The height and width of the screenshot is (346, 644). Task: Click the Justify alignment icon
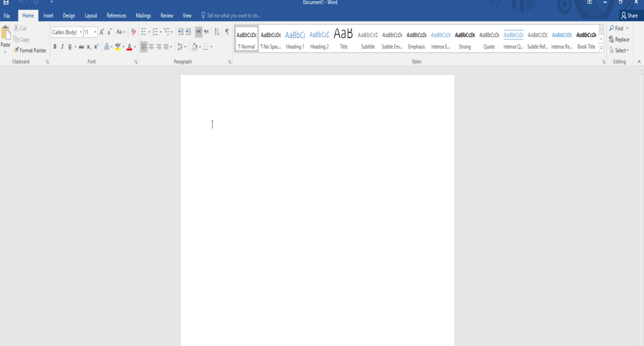166,47
